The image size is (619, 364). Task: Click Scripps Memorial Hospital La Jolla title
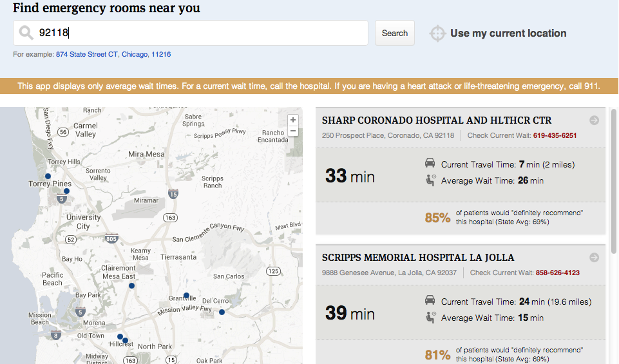tap(417, 258)
